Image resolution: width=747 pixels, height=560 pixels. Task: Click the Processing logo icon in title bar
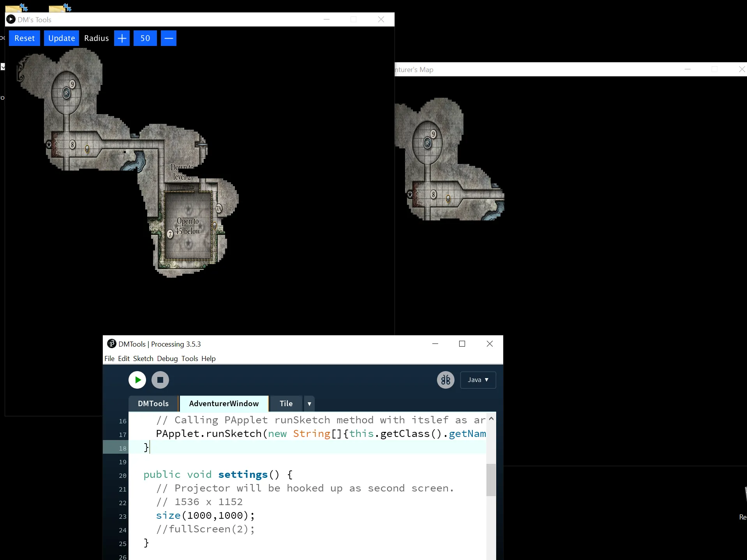(112, 344)
